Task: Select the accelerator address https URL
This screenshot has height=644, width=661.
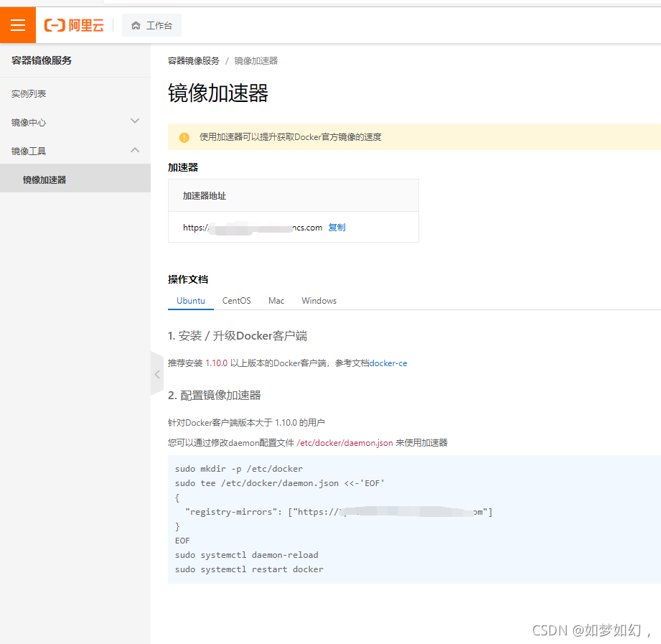Action: pyautogui.click(x=253, y=227)
